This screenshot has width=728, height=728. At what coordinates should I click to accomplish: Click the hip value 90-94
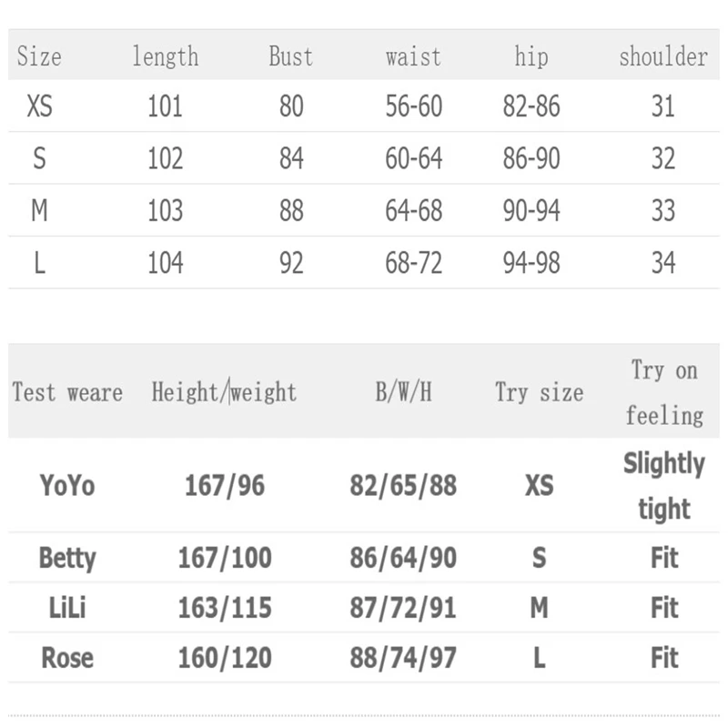click(x=531, y=211)
